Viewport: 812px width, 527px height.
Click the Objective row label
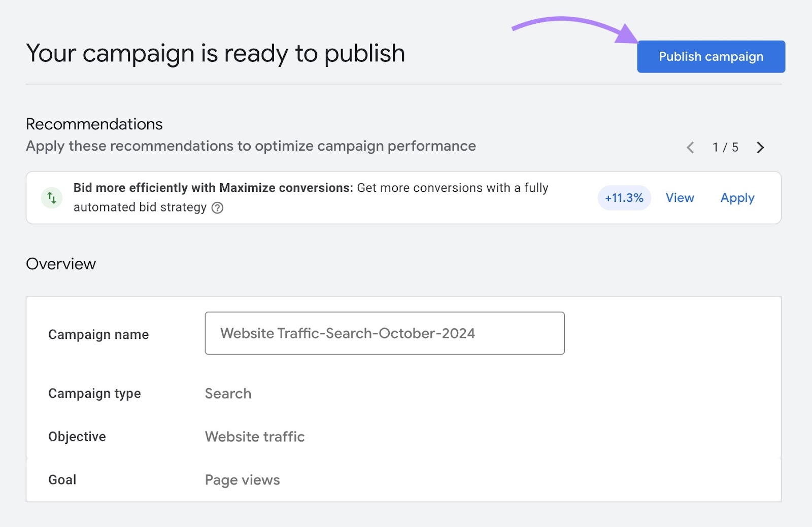point(77,436)
